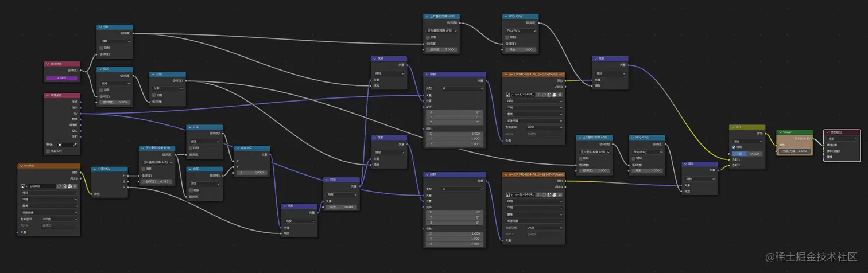The width and height of the screenshot is (868, 273).
Task: Click 置换 input socket on 材质输出 node
Action: pyautogui.click(x=824, y=157)
